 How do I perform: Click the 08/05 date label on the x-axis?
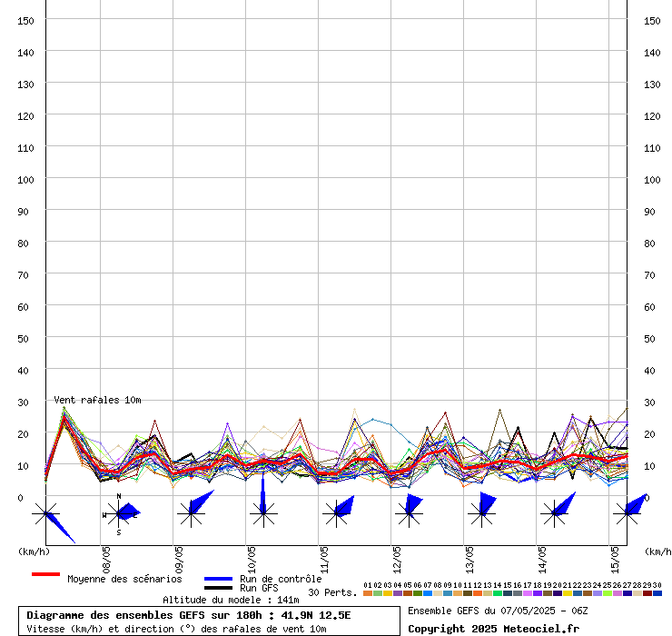[106, 560]
